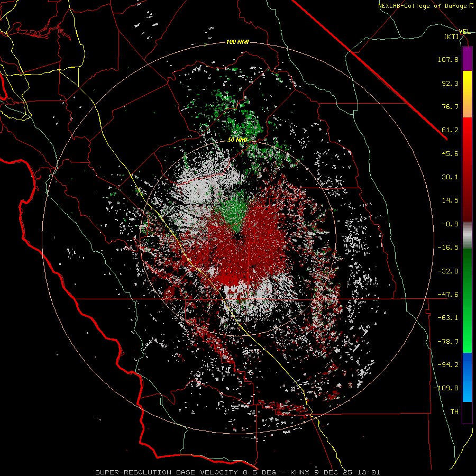Click the -63.1 velocity scale value
Image resolution: width=476 pixels, height=476 pixels.
[448, 318]
